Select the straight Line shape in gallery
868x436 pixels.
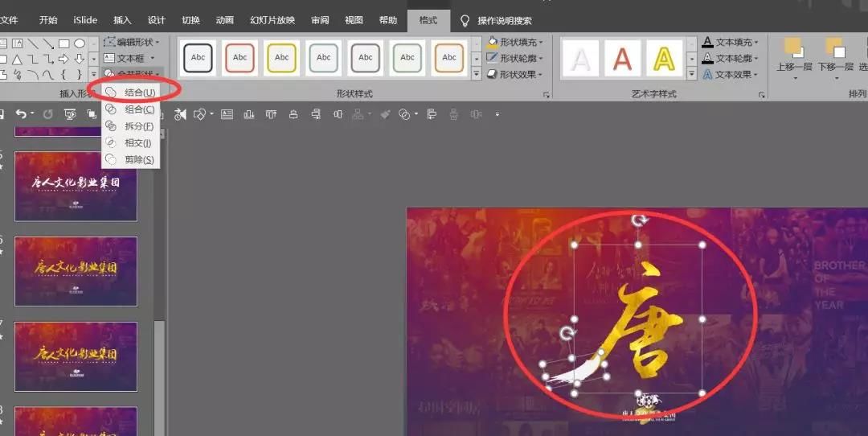(x=33, y=43)
